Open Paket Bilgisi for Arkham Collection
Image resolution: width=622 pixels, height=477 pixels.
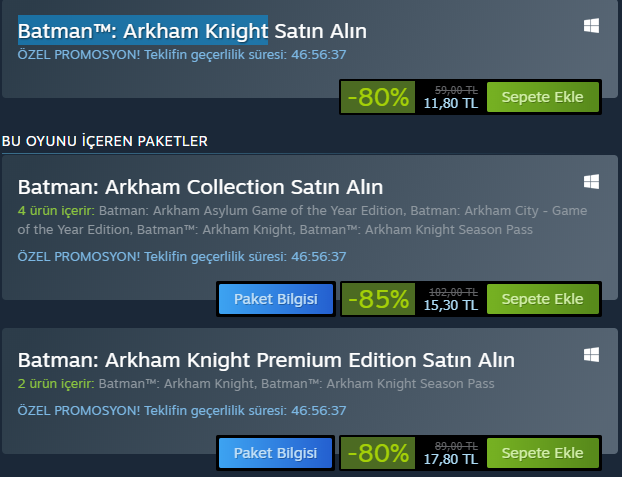pos(275,299)
